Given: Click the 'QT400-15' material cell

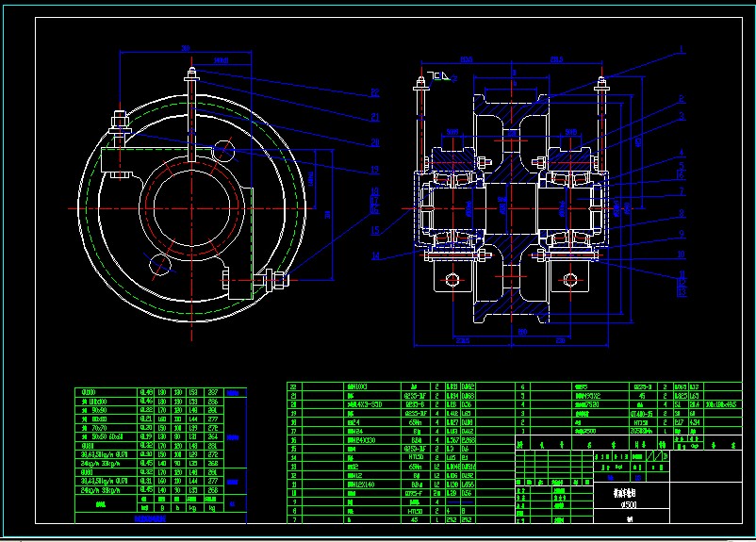Looking at the screenshot, I should click(x=644, y=414).
